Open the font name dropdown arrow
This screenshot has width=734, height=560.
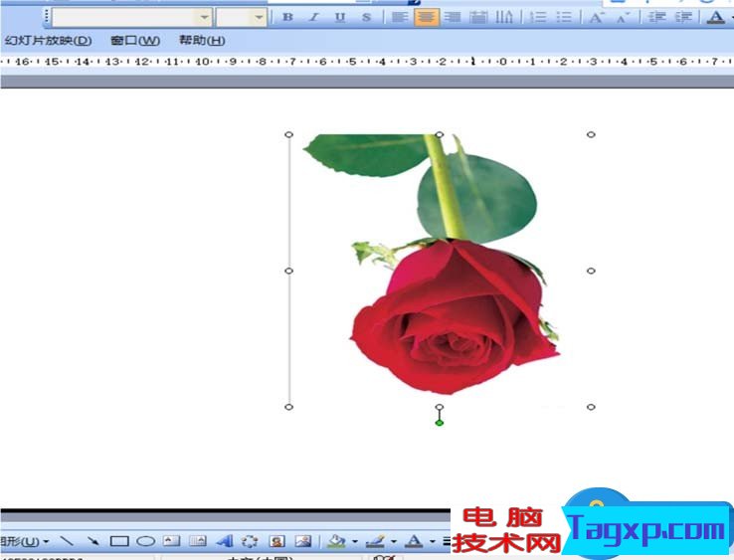(x=205, y=17)
